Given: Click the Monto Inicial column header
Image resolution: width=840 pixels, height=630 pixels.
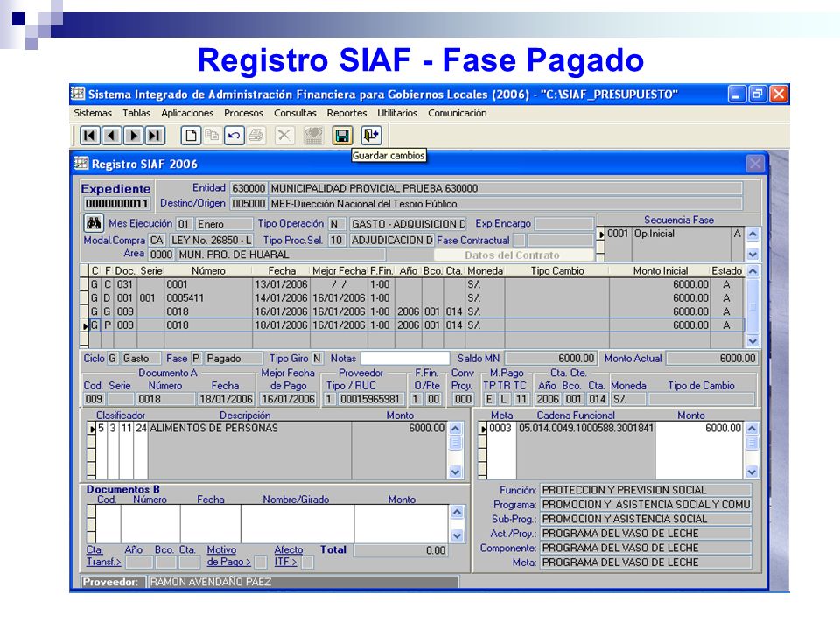Looking at the screenshot, I should coord(660,271).
